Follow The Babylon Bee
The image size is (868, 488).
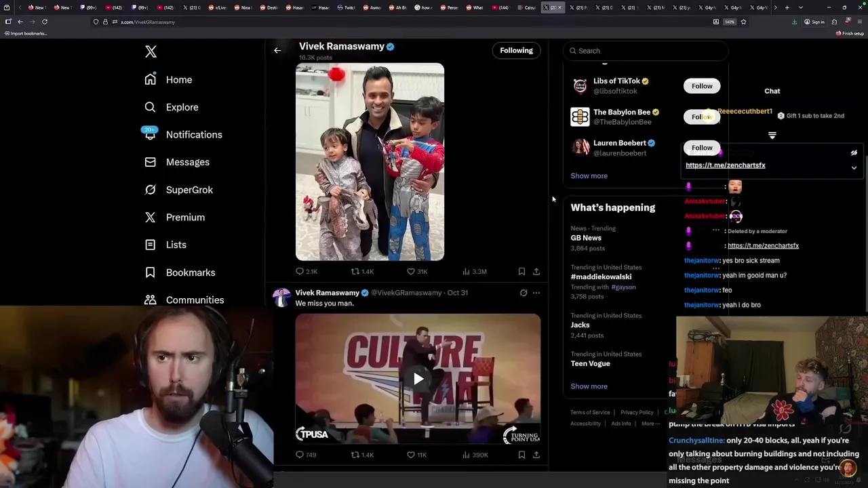click(702, 117)
